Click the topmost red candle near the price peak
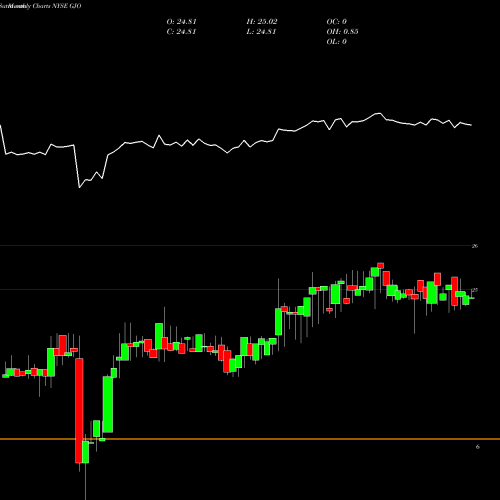The width and height of the screenshot is (500, 500). (x=380, y=266)
